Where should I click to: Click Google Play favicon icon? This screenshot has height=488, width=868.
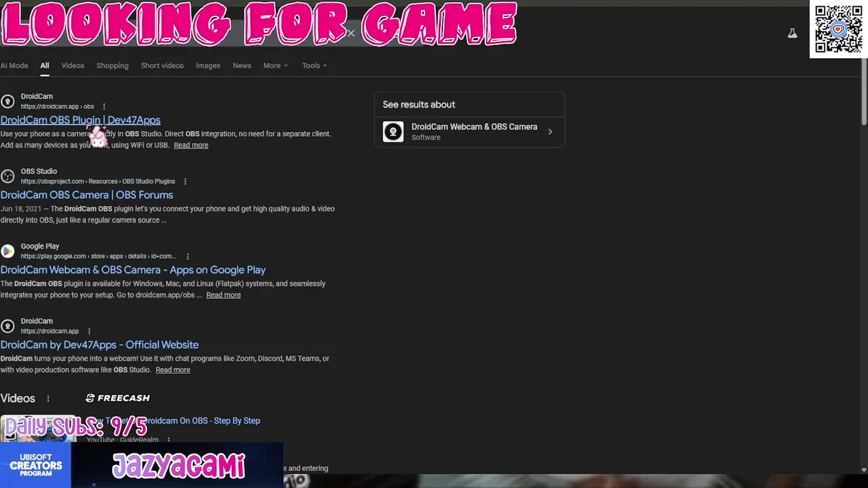pos(7,251)
